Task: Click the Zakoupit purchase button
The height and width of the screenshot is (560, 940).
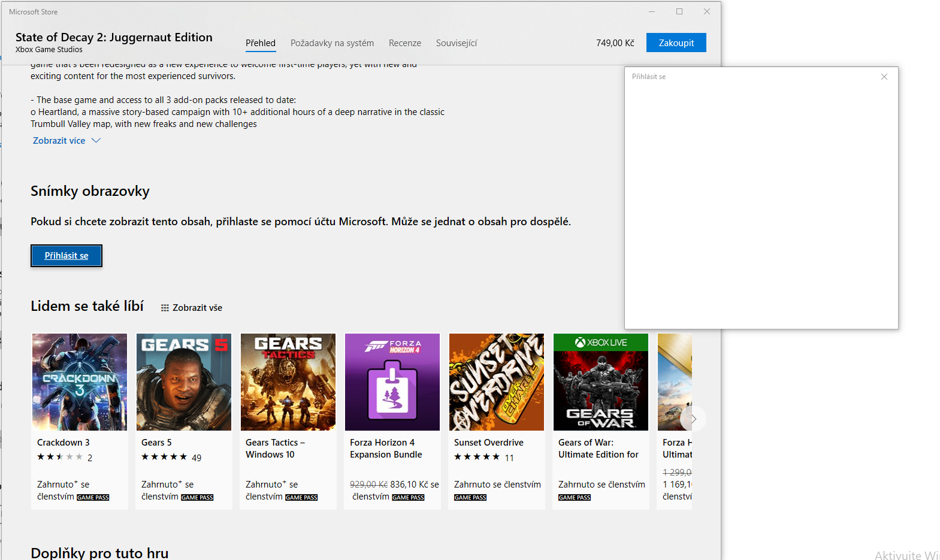Action: click(676, 43)
